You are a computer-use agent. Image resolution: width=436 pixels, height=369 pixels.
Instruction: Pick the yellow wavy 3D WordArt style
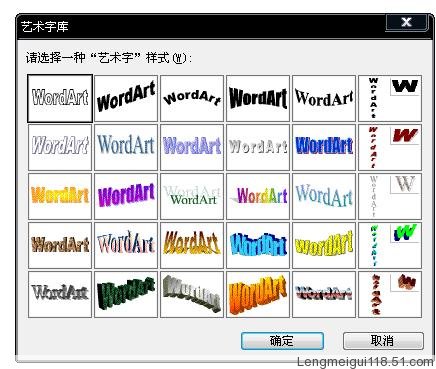[324, 245]
